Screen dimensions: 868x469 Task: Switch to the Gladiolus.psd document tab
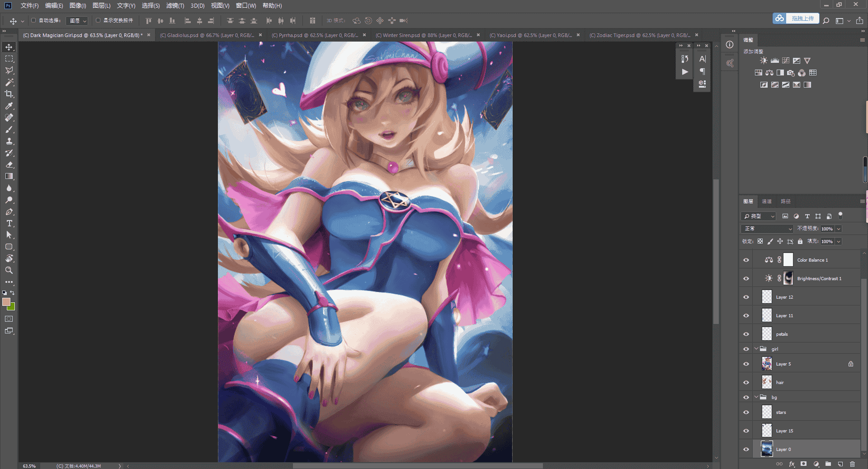pyautogui.click(x=207, y=35)
